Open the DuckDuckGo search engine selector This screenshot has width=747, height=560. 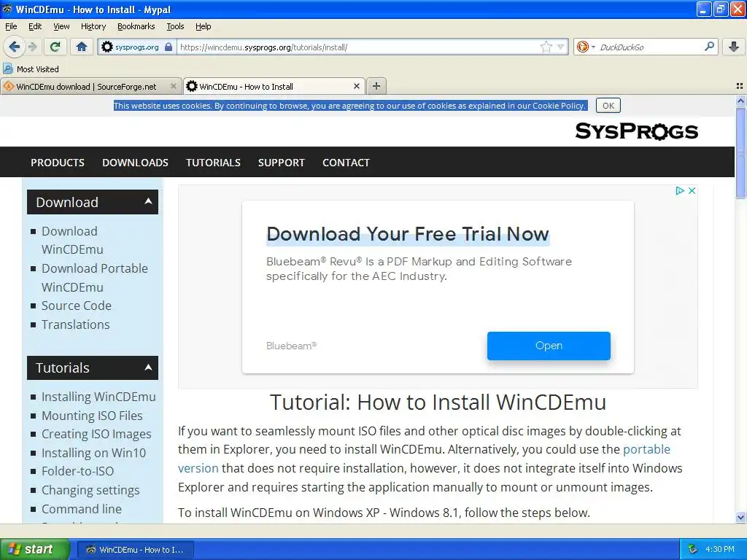click(586, 47)
